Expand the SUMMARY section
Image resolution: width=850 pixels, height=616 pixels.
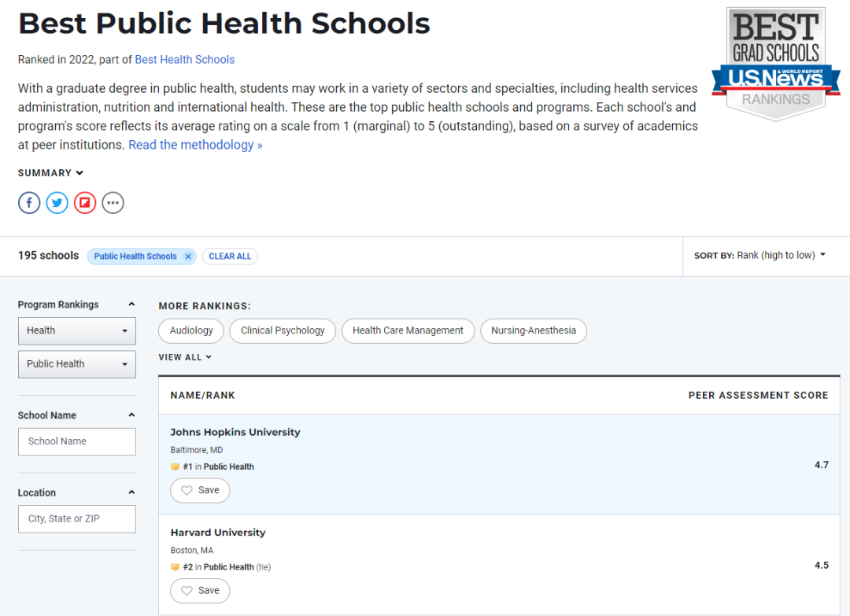[x=50, y=173]
